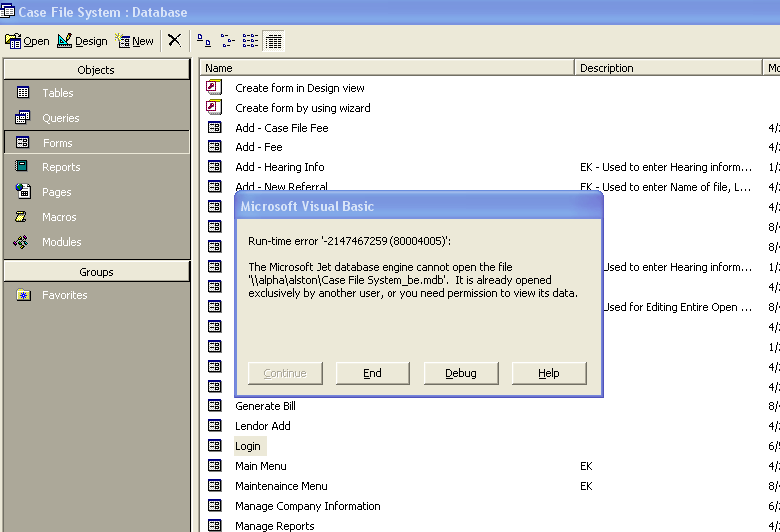Screen dimensions: 780x532
Task: Click the End button in error dialog
Action: tap(373, 373)
